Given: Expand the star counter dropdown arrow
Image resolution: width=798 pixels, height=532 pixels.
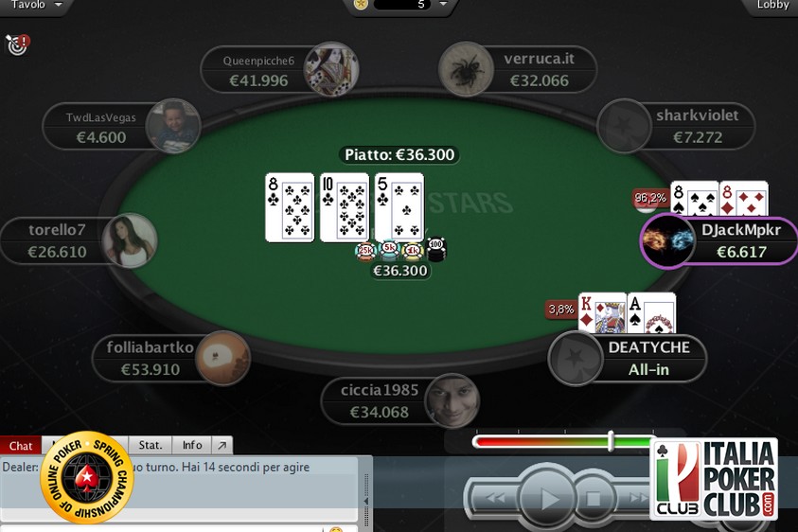Looking at the screenshot, I should [443, 4].
